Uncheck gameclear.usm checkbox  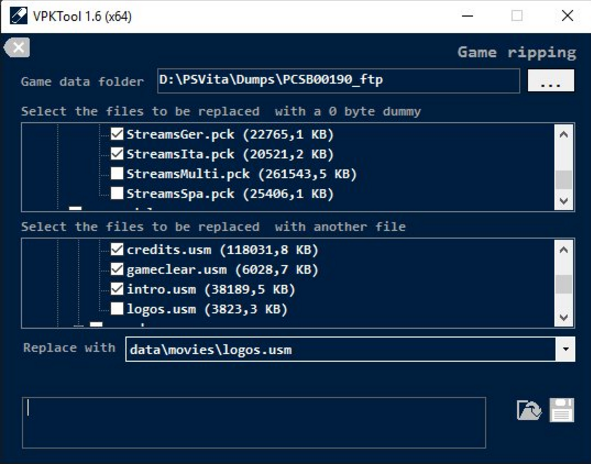tap(117, 269)
